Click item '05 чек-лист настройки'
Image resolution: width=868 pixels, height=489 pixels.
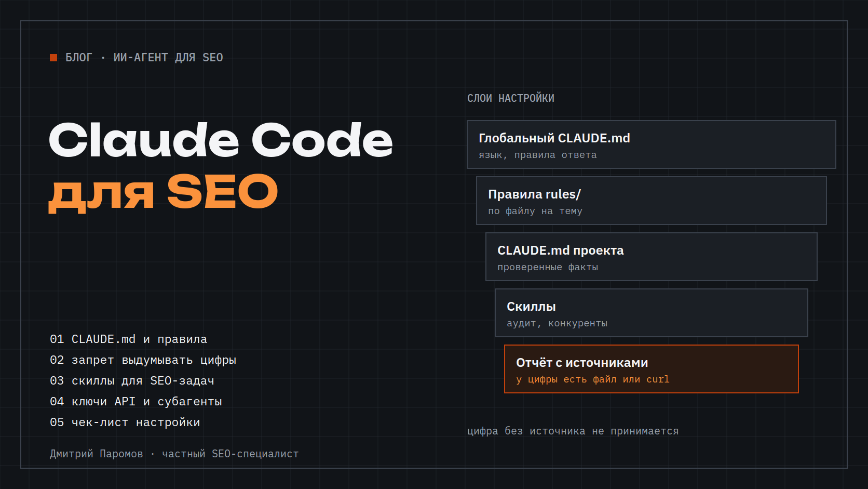[125, 422]
